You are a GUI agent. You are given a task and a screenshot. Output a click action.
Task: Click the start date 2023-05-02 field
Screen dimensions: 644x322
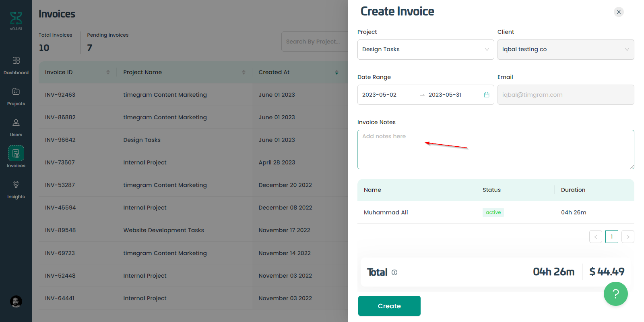pyautogui.click(x=379, y=95)
